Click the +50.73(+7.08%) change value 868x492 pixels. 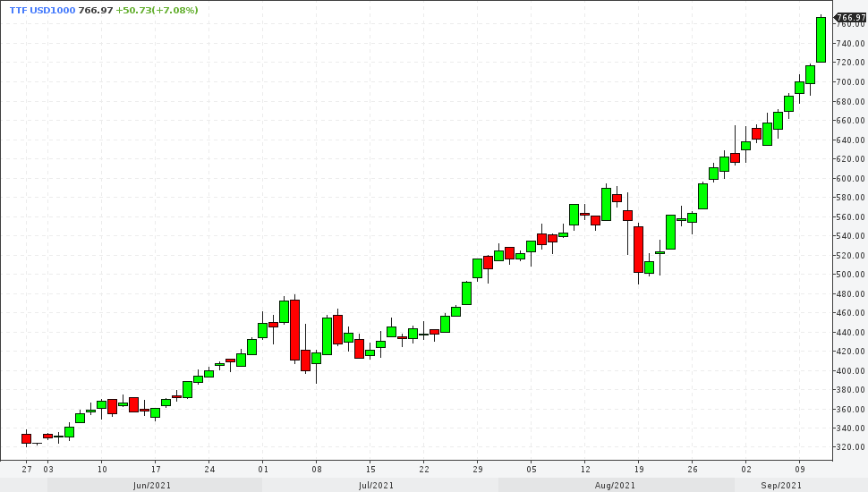157,10
